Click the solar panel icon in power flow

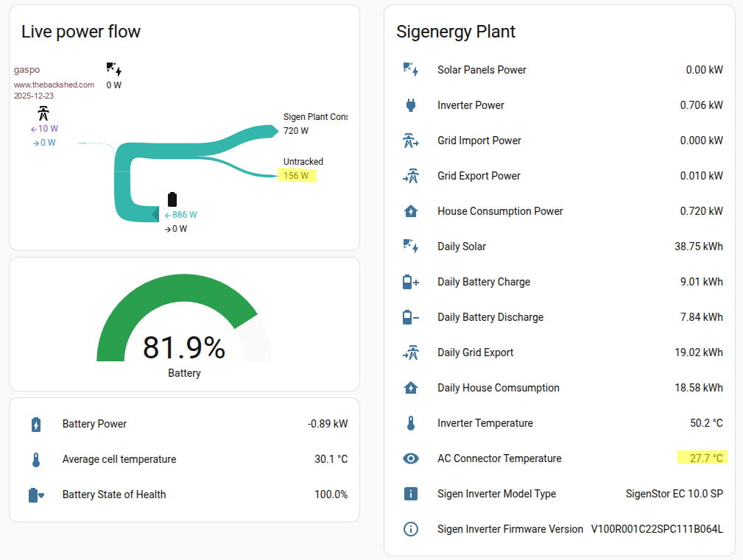pyautogui.click(x=113, y=70)
